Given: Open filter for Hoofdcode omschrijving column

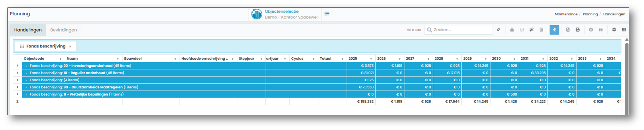Looking at the screenshot, I should coord(232,59).
